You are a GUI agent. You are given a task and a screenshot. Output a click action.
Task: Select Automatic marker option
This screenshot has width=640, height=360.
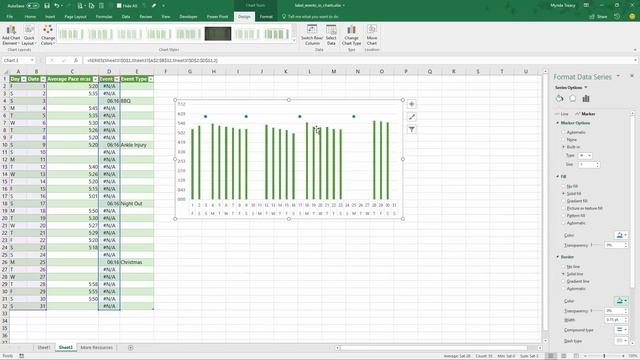564,132
